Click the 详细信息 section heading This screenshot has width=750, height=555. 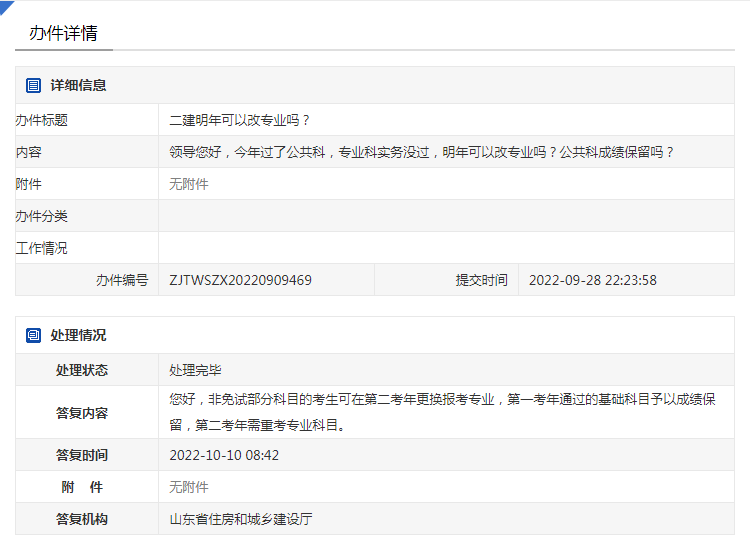pyautogui.click(x=78, y=86)
